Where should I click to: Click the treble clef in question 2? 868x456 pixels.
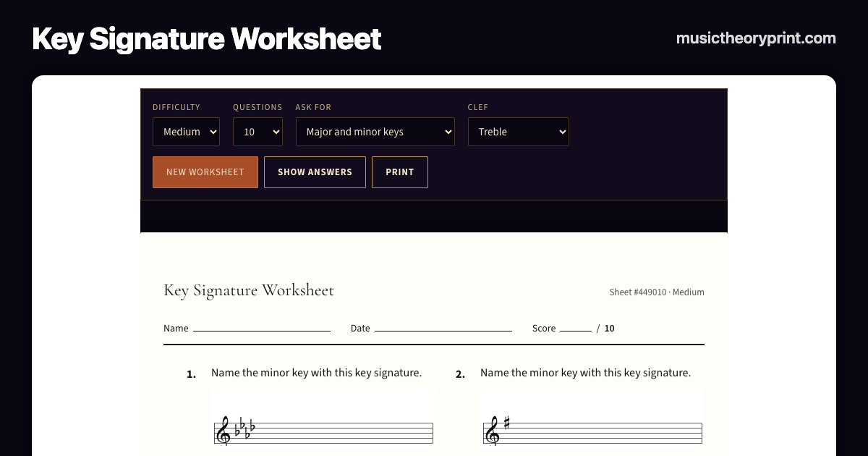point(493,431)
